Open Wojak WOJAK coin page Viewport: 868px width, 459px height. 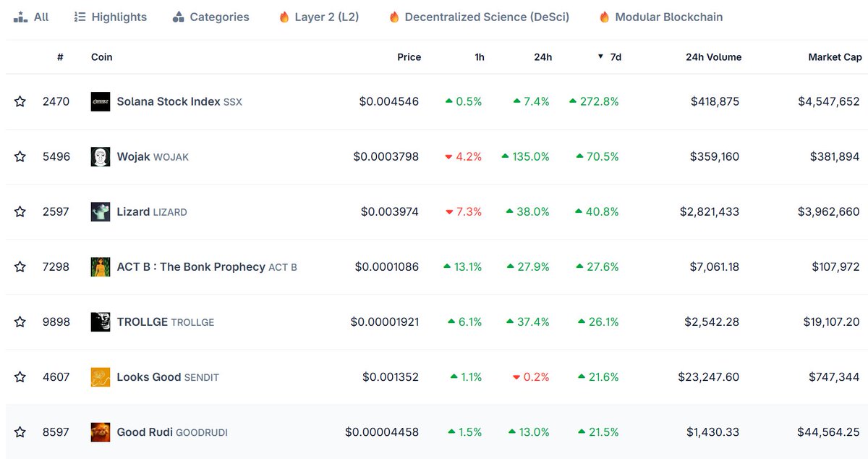tap(153, 156)
